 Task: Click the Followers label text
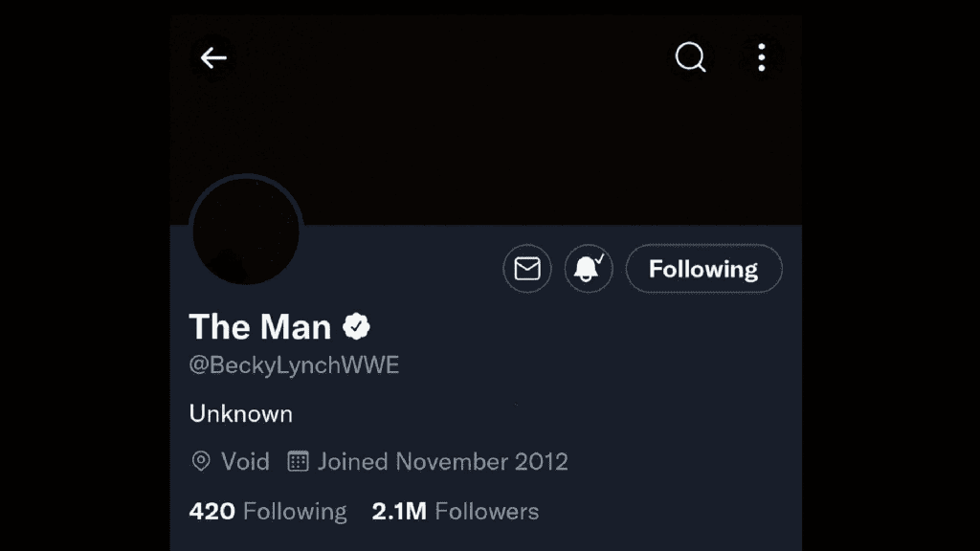(x=486, y=512)
